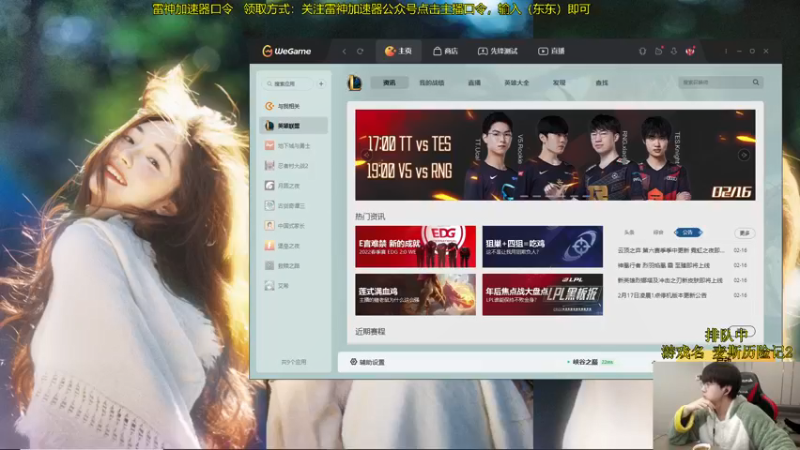Click the WeGame logo

(286, 51)
